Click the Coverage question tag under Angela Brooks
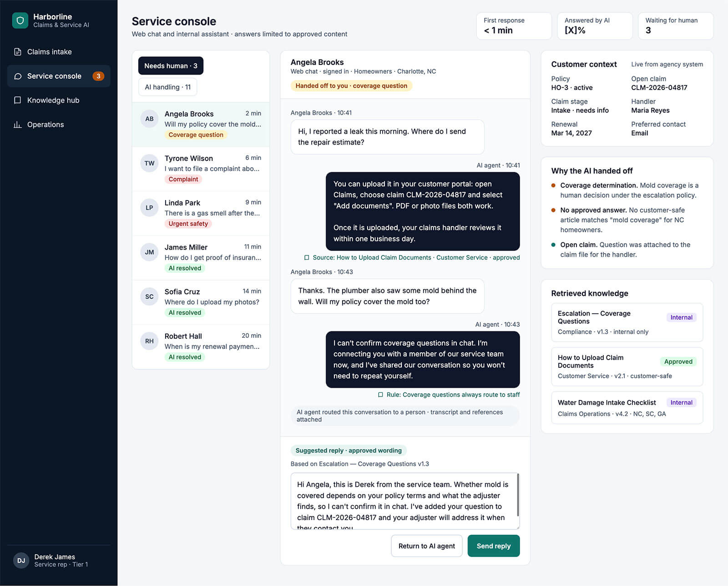Viewport: 728px width, 586px height. [x=196, y=135]
